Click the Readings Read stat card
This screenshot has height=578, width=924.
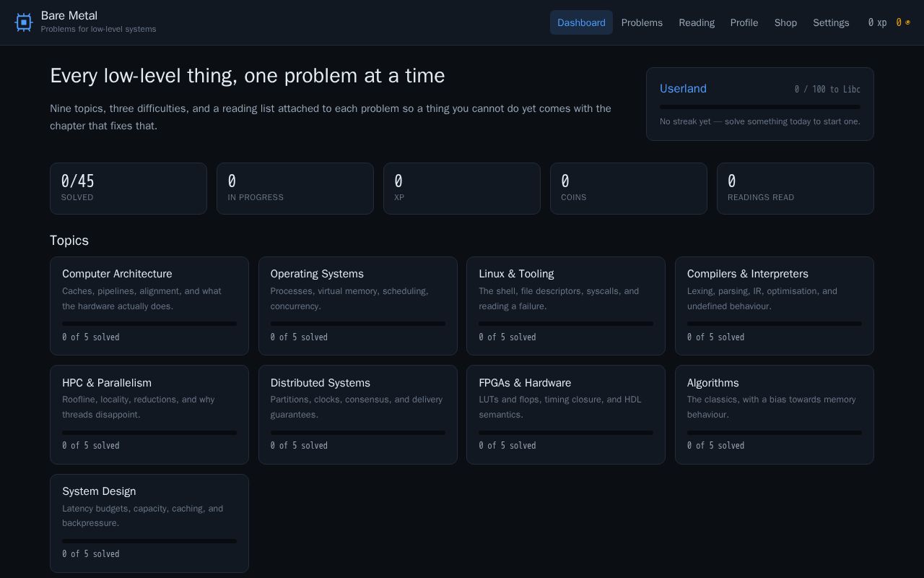(x=796, y=189)
